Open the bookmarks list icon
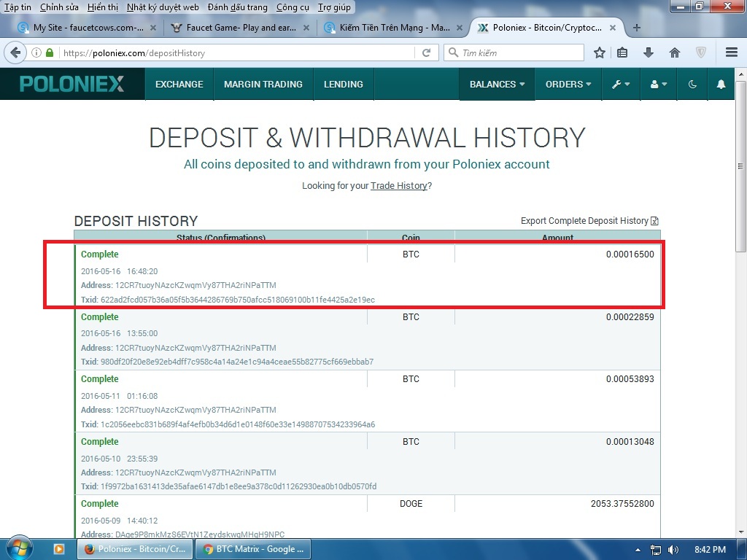The width and height of the screenshot is (747, 560). pos(622,52)
